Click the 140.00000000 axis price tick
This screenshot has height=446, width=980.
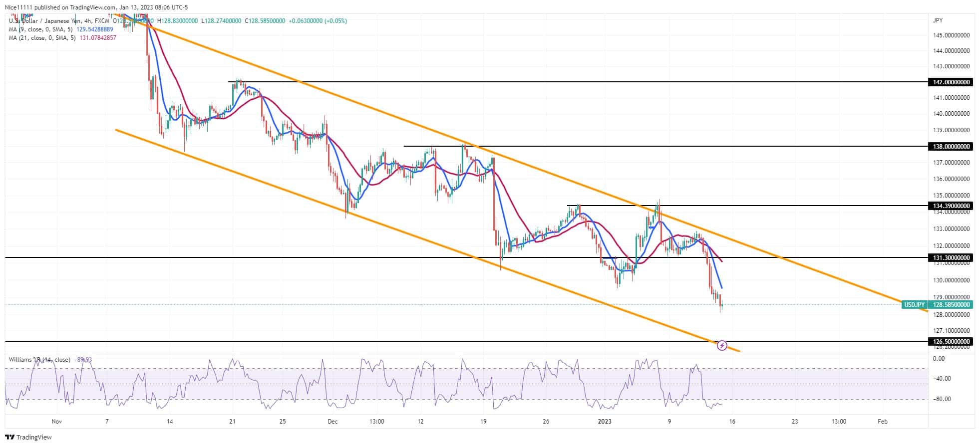(x=952, y=113)
